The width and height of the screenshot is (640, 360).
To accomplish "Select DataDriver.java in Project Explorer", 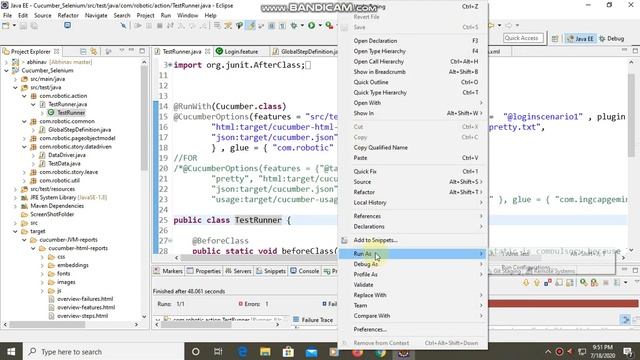I will coord(67,155).
